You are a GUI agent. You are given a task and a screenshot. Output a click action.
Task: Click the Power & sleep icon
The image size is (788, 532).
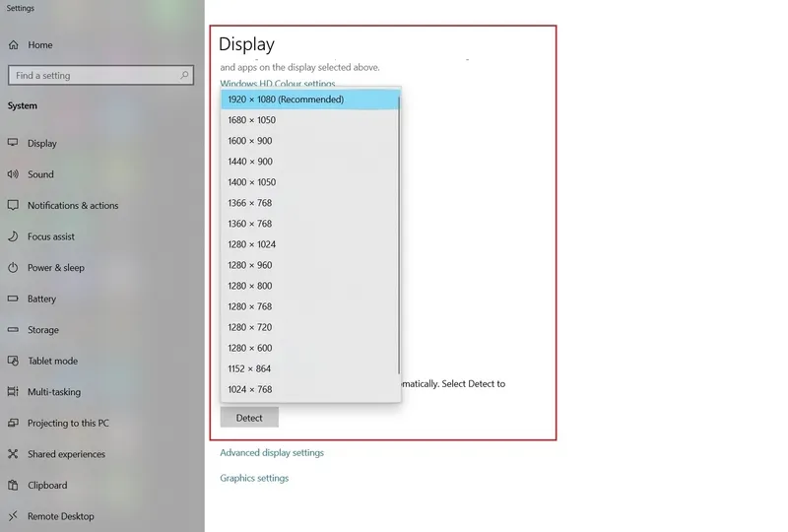pos(13,268)
